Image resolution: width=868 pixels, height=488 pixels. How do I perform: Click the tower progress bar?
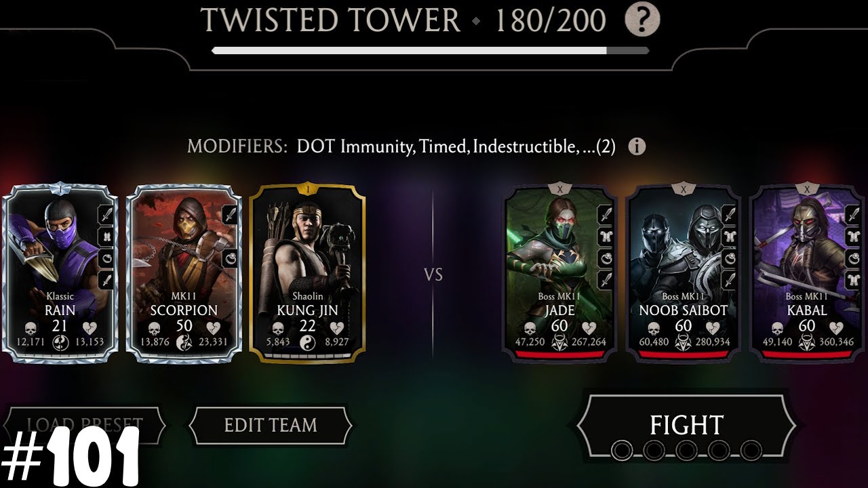[x=430, y=50]
